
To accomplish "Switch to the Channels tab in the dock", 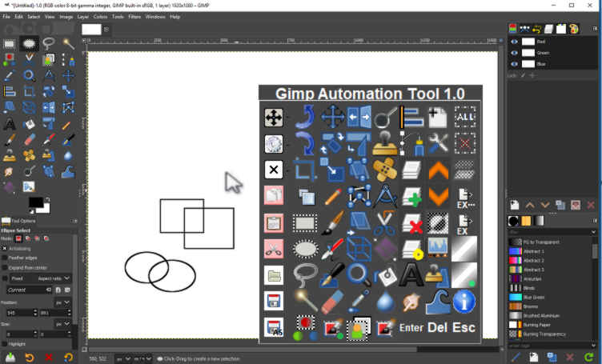I will (x=512, y=29).
